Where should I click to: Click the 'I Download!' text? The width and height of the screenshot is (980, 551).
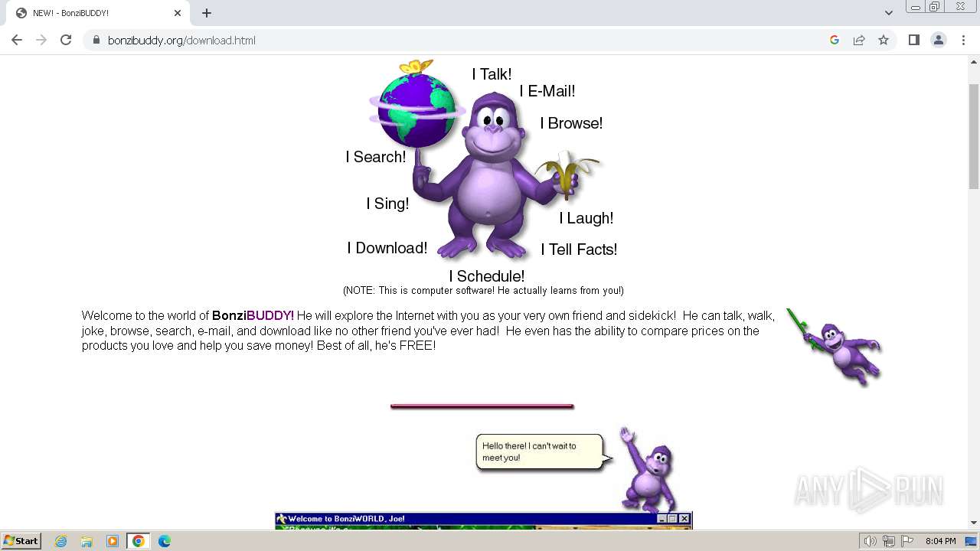[387, 248]
